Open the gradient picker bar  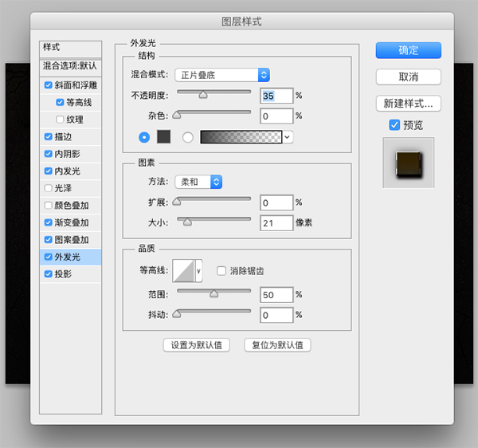tap(241, 136)
